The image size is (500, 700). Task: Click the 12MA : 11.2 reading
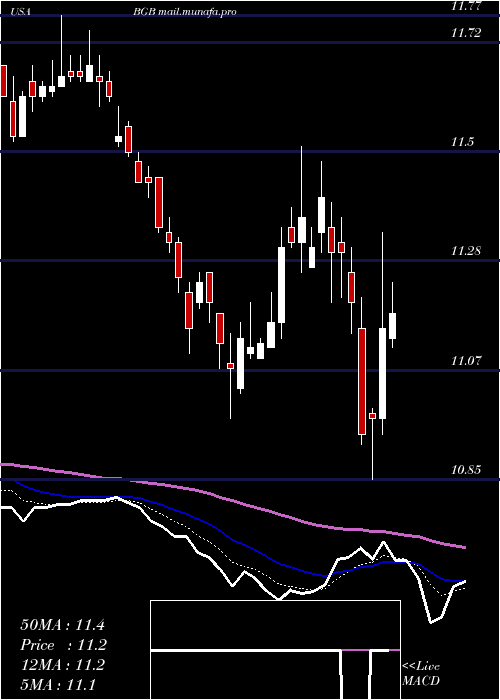pos(62,665)
